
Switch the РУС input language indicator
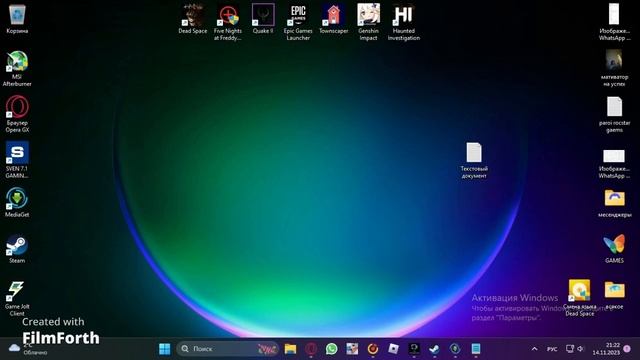point(552,349)
